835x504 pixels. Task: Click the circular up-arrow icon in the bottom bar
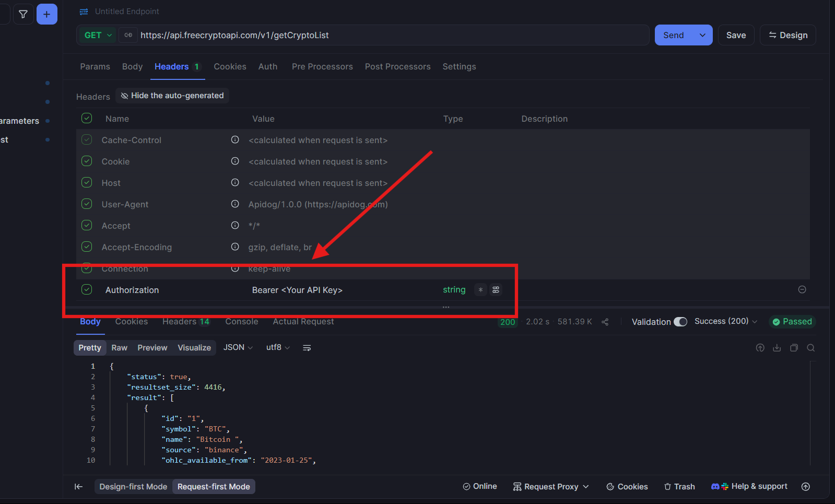(x=806, y=487)
